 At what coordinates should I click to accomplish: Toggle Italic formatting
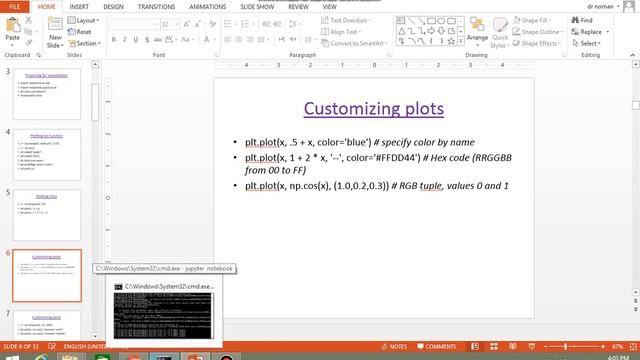pos(124,39)
